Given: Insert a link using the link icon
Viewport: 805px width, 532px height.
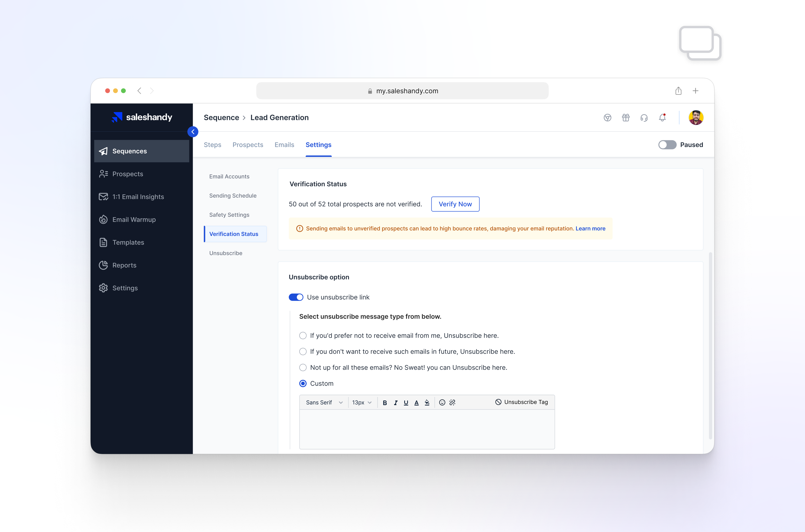Looking at the screenshot, I should [452, 402].
